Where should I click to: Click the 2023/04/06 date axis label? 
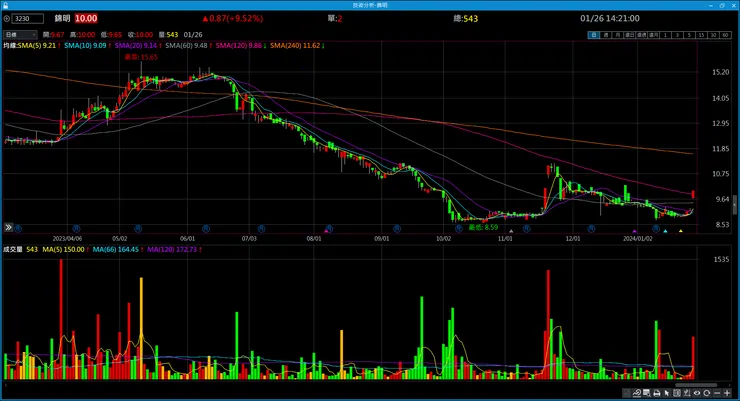(x=67, y=239)
